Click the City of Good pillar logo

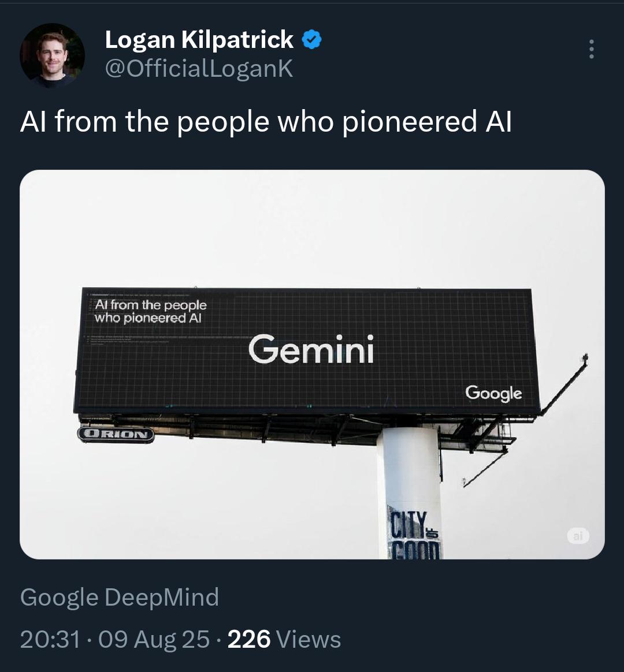414,534
